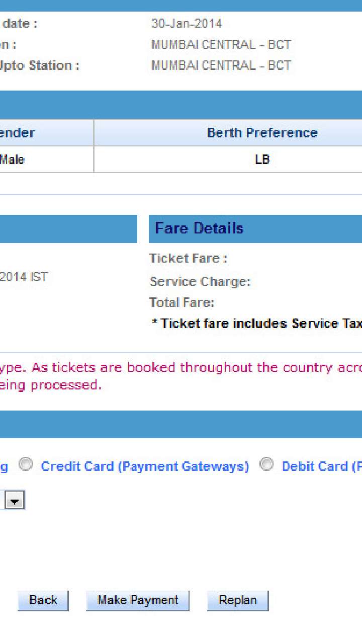362x644 pixels.
Task: Click the Service Charge label
Action: point(200,282)
